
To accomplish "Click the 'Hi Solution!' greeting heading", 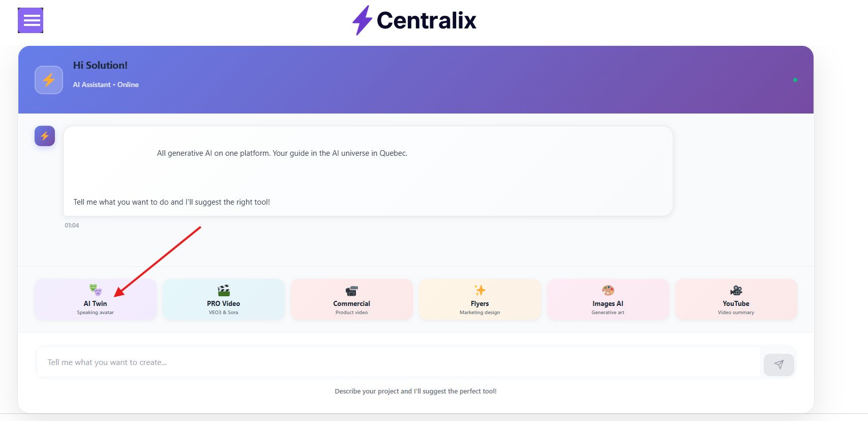I will tap(100, 65).
